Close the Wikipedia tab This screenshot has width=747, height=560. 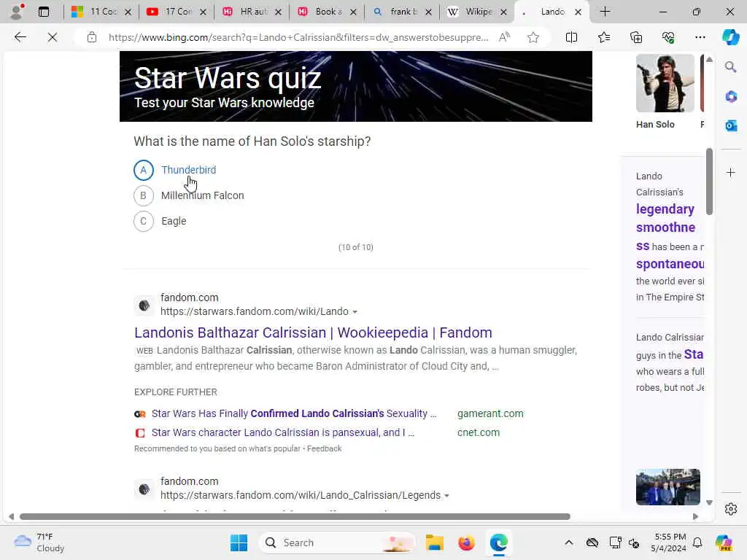(x=503, y=12)
